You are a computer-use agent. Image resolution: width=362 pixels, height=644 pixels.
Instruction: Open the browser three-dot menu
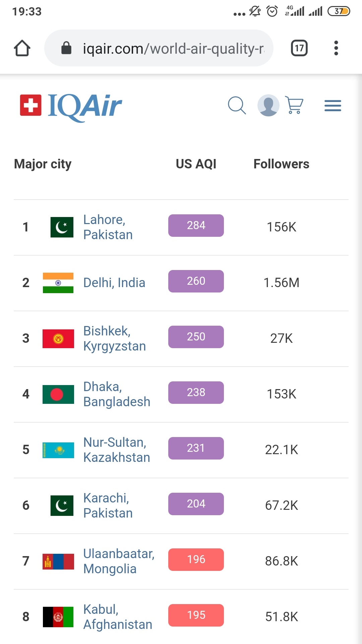(336, 48)
